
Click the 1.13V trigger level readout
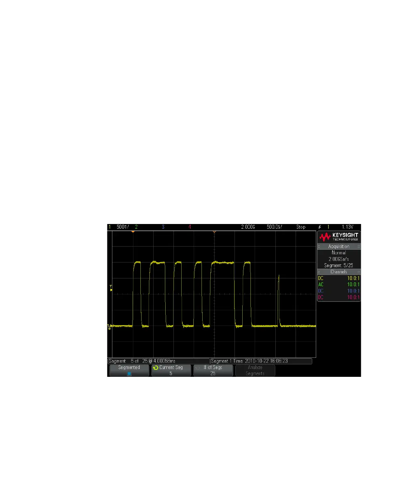tap(347, 227)
